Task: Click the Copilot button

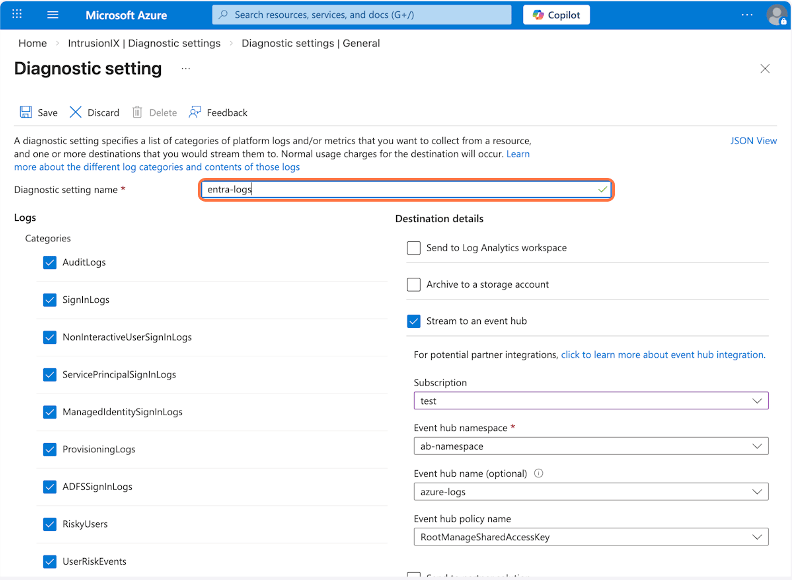Action: [x=556, y=15]
